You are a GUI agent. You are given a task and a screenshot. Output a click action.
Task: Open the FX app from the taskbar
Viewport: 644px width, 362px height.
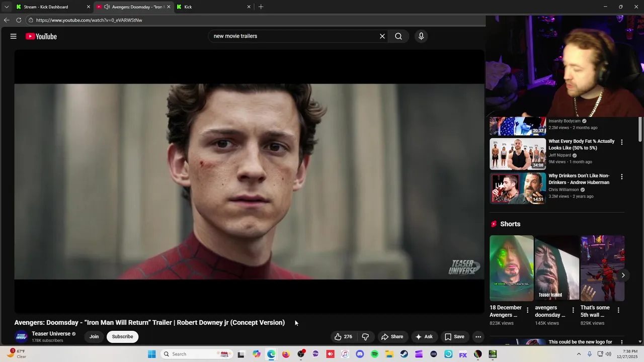click(463, 354)
